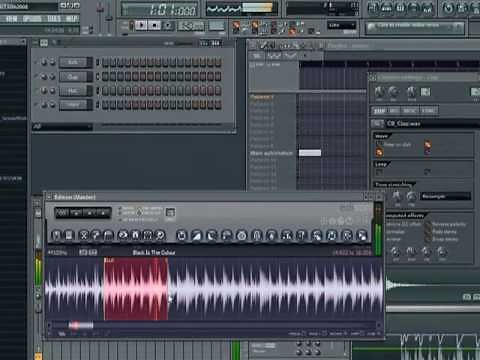Open the snap selector showing Line
Screen dimensions: 480x360
[x=342, y=25]
